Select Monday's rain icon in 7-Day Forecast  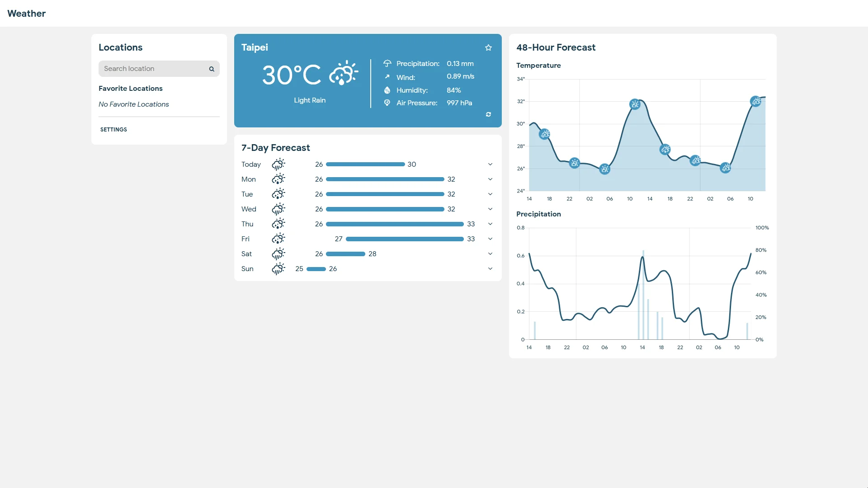(x=278, y=179)
